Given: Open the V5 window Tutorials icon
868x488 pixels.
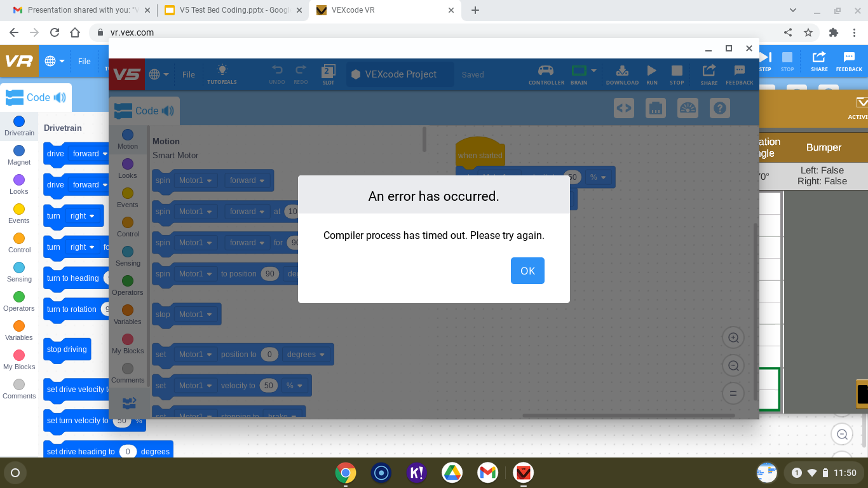Looking at the screenshot, I should (222, 74).
